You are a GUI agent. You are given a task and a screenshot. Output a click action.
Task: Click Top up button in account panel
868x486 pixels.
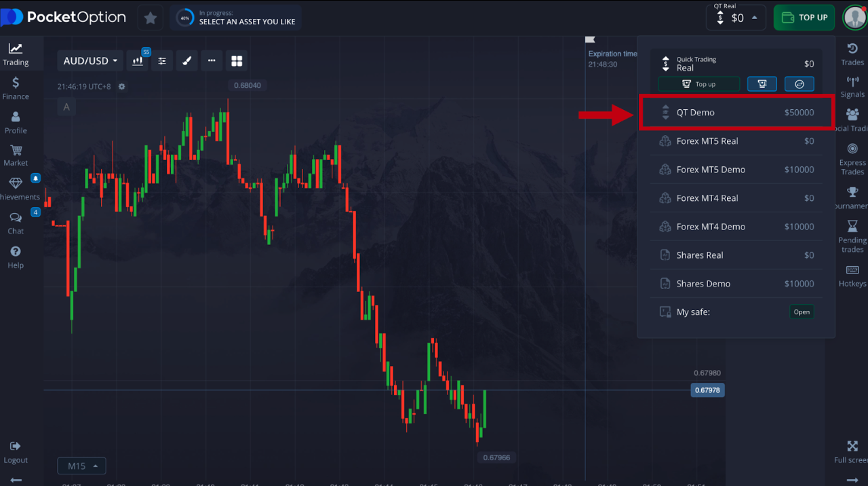click(698, 84)
